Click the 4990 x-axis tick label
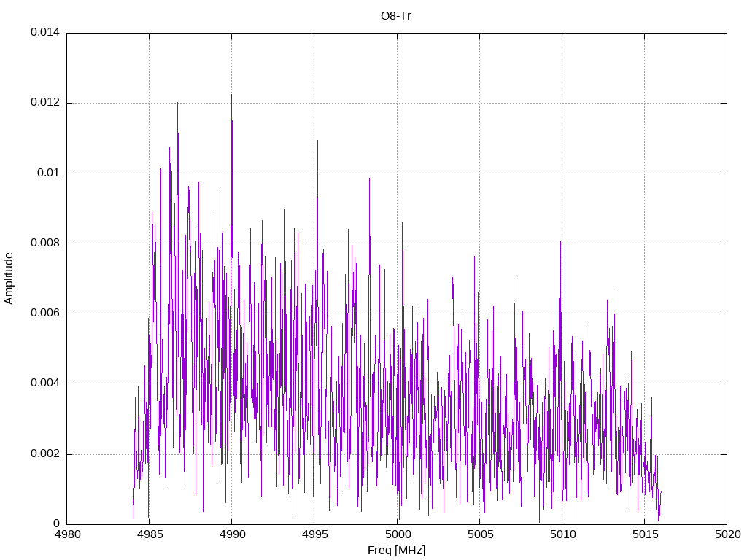 [232, 534]
